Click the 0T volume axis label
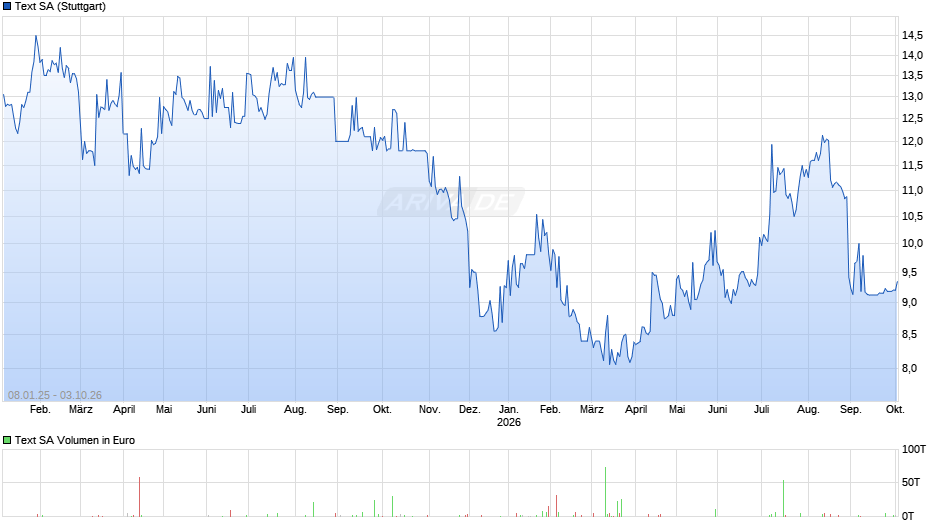Viewport: 940px width, 526px height. [908, 516]
